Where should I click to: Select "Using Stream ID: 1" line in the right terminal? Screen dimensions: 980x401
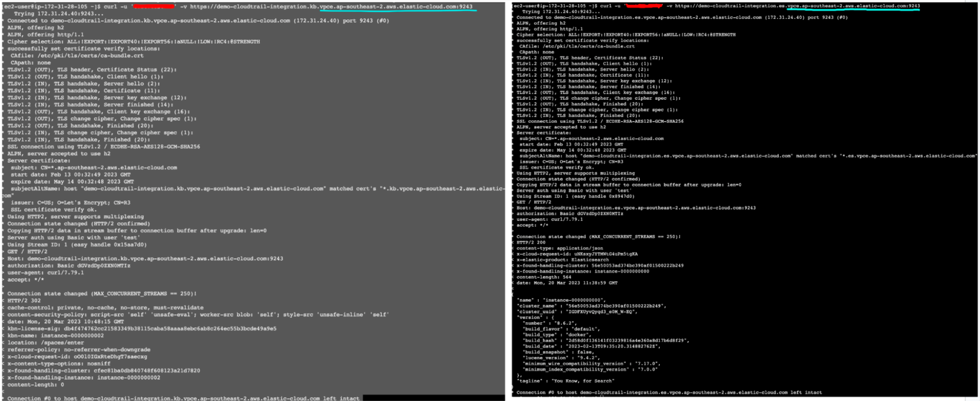pos(575,196)
